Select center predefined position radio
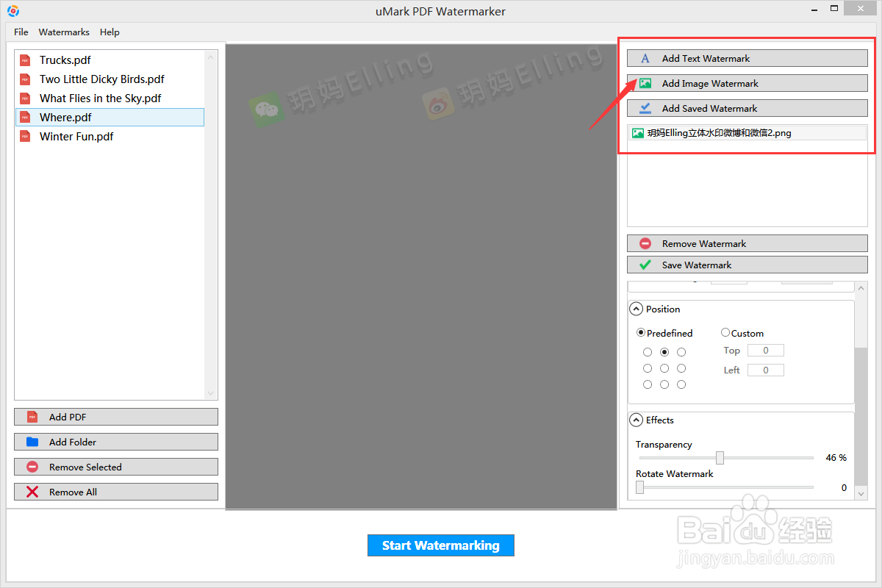Screen dimensions: 882x588 click(664, 368)
